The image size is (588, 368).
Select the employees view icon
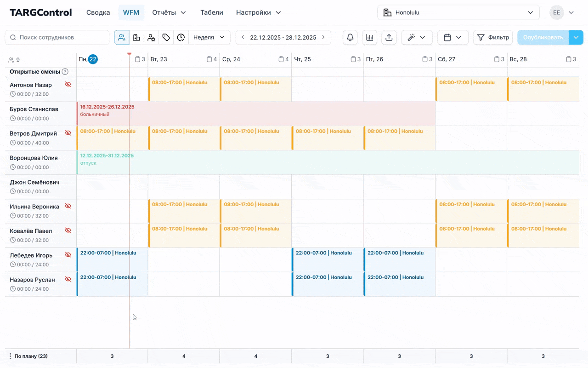point(122,37)
